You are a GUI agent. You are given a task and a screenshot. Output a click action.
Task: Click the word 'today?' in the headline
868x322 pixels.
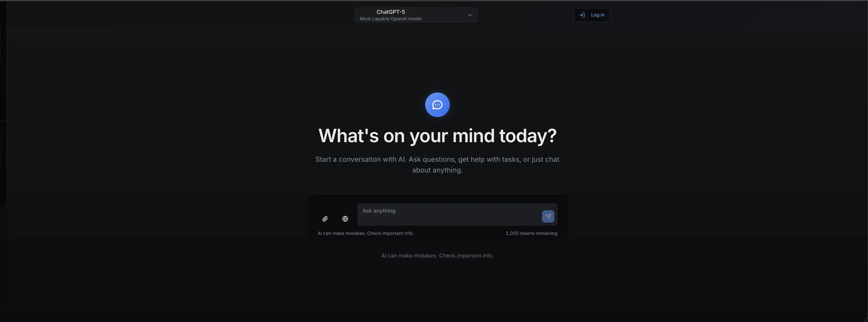click(x=528, y=136)
